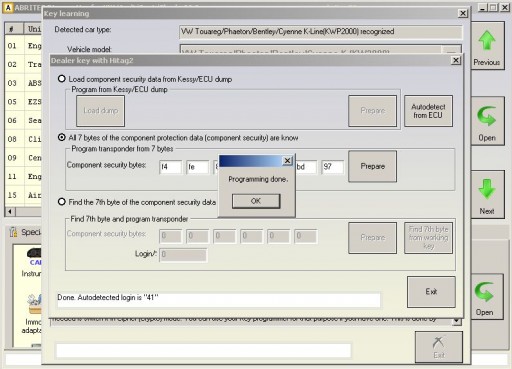Screen dimensions: 512x369
Task: Click bottom empty text field in Key learning
Action: coord(203,350)
